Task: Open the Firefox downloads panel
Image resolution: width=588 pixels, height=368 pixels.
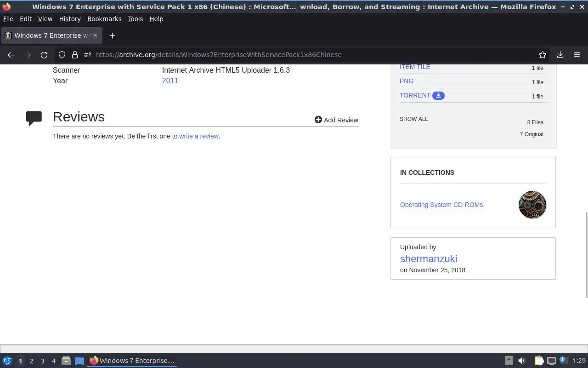Action: coord(560,55)
